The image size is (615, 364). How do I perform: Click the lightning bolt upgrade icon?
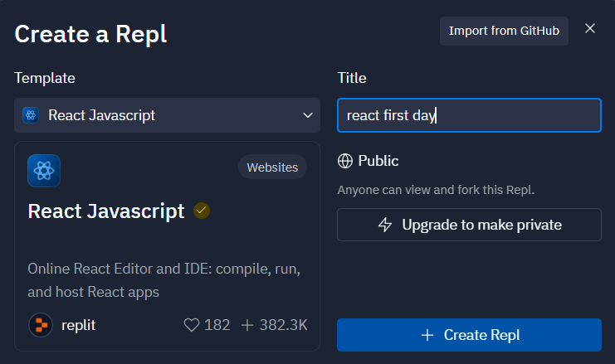[385, 225]
